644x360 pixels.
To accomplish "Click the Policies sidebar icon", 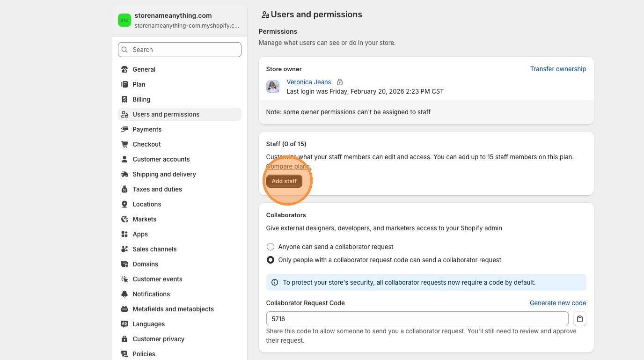I will click(x=124, y=354).
